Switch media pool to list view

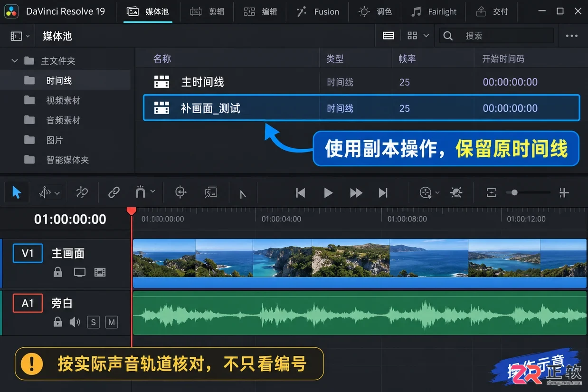pos(389,36)
